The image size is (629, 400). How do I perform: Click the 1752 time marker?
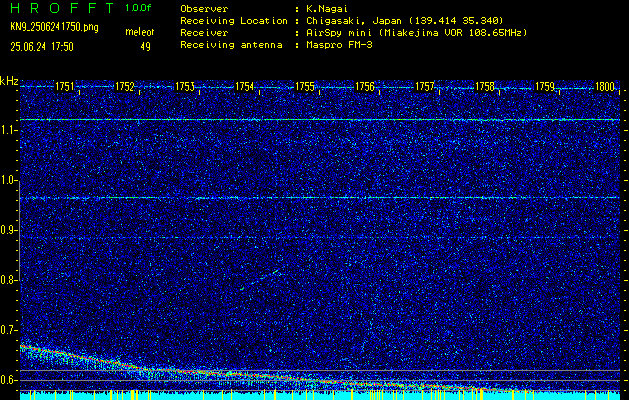tap(124, 87)
